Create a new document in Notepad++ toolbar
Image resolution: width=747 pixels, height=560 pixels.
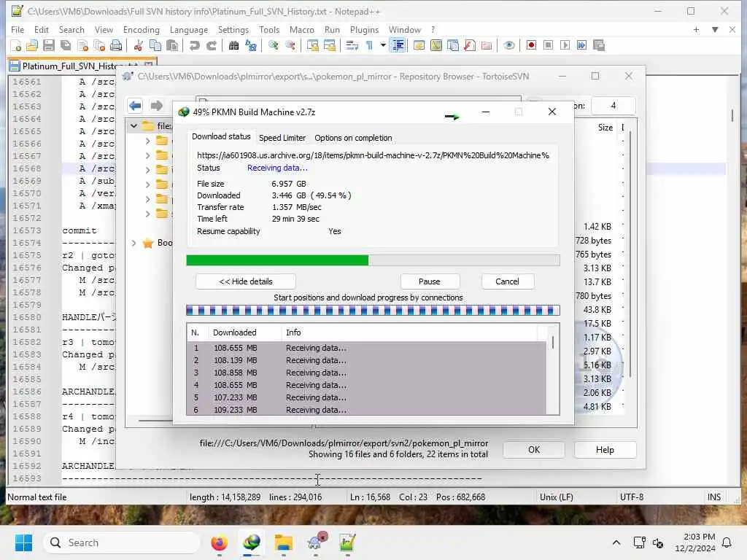16,46
